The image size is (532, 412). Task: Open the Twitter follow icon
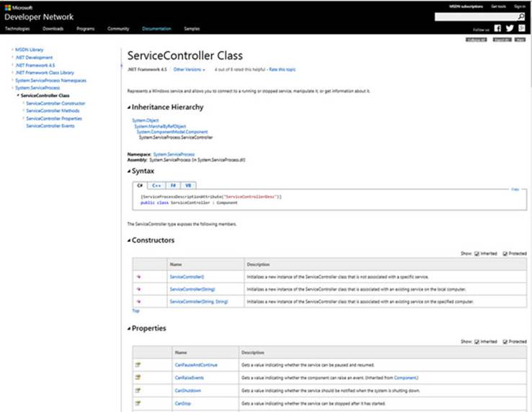pos(510,28)
